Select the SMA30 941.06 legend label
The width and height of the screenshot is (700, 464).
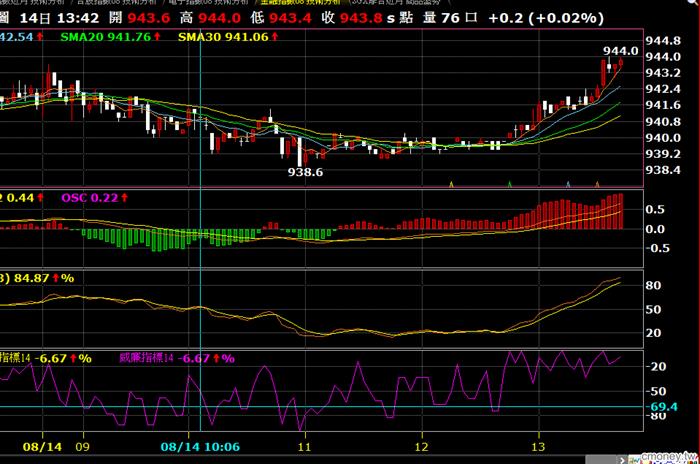223,37
